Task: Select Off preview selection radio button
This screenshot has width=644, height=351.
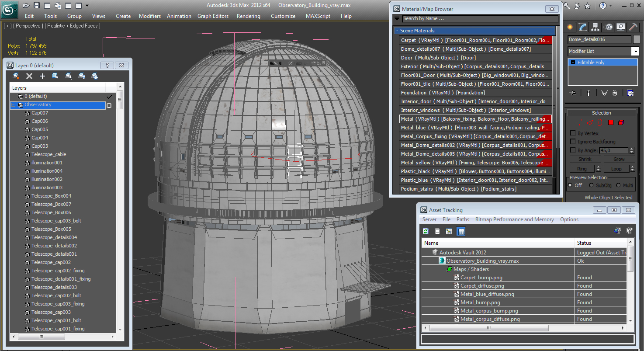Action: (570, 185)
